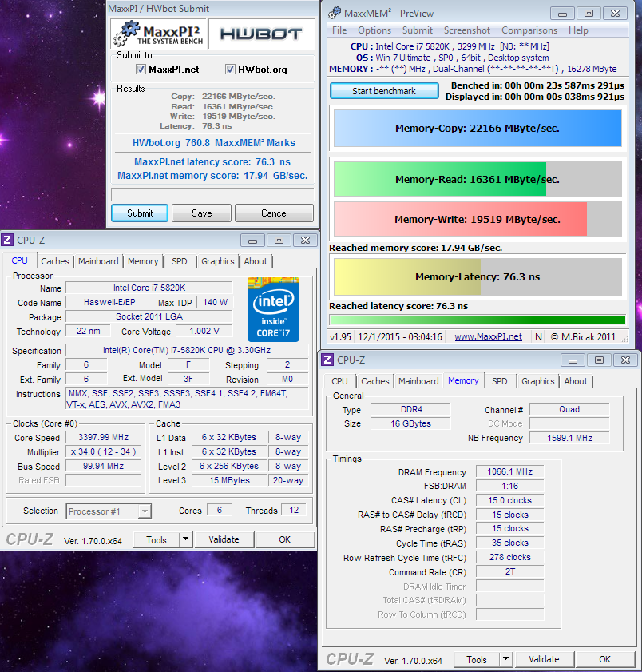The width and height of the screenshot is (642, 672).
Task: Close the right CPU-Z Memory window
Action: 625,360
